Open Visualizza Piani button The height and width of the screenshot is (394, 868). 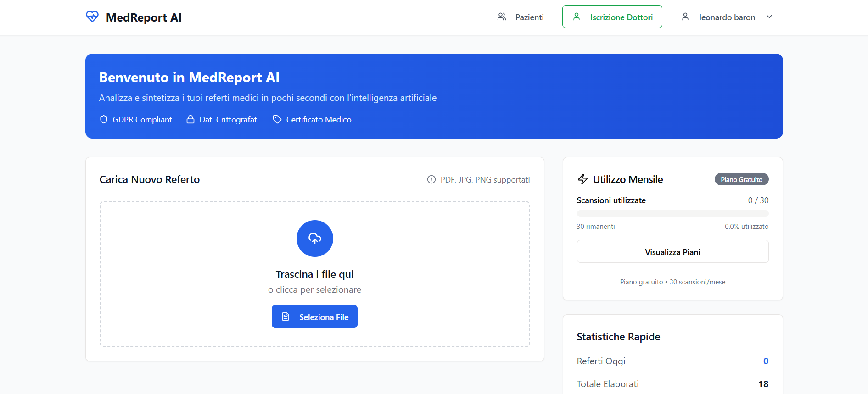672,252
